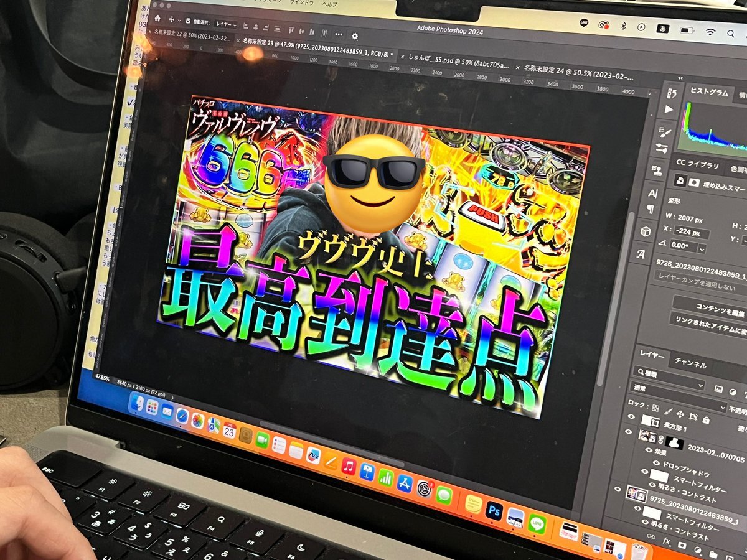Open the Glyphs panel icon
Image resolution: width=747 pixels, height=560 pixels.
pyautogui.click(x=642, y=254)
